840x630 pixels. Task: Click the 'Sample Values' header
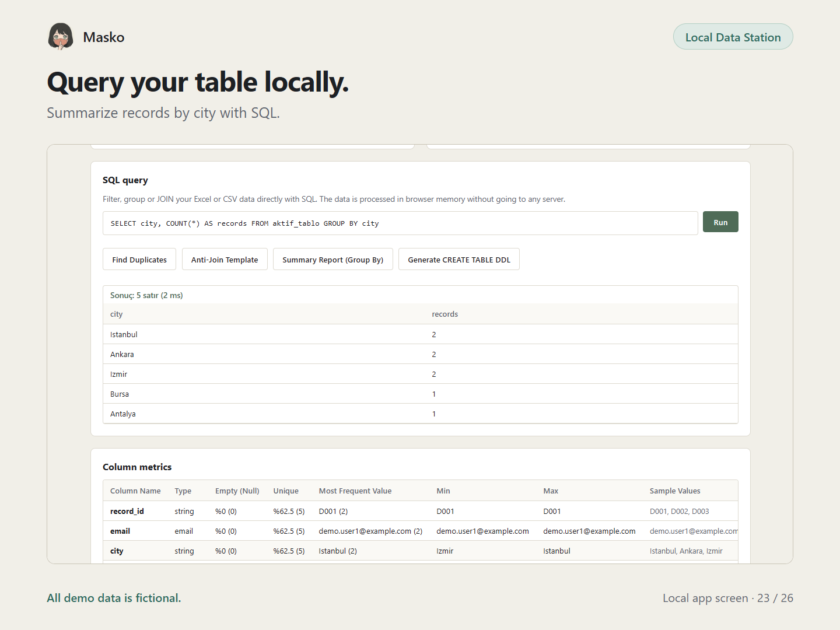tap(675, 491)
